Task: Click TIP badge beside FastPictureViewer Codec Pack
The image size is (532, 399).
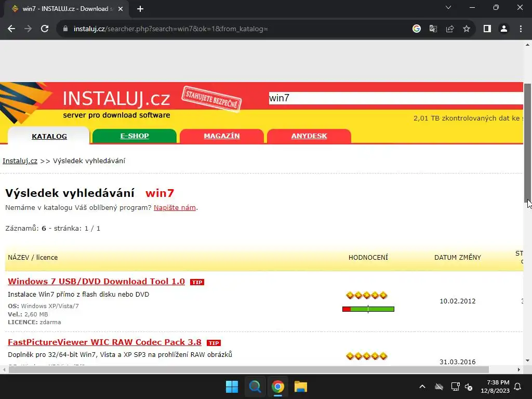Action: click(214, 343)
